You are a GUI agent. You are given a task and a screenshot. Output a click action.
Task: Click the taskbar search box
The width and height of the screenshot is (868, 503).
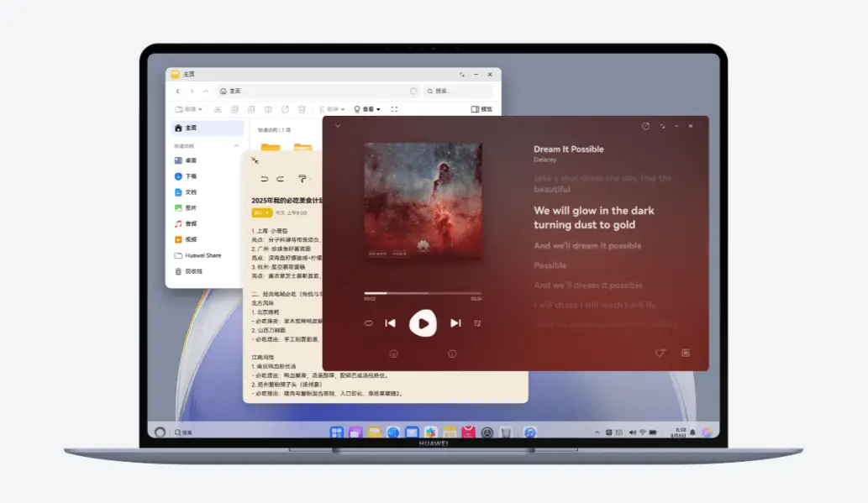click(184, 432)
